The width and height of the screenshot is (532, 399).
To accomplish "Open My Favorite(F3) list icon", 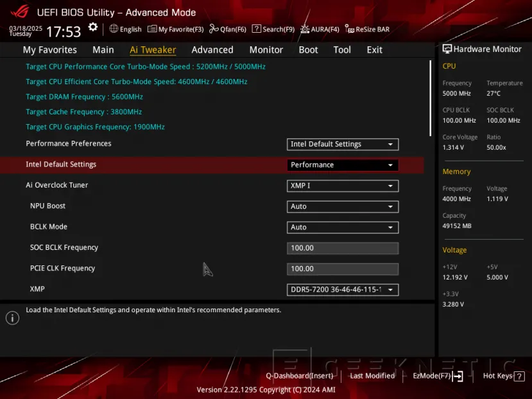I will (x=152, y=29).
